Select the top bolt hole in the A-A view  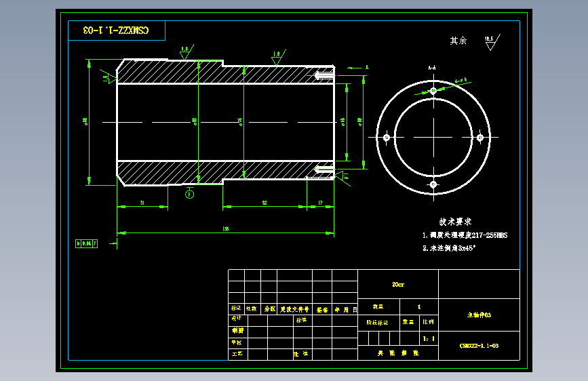pos(433,90)
